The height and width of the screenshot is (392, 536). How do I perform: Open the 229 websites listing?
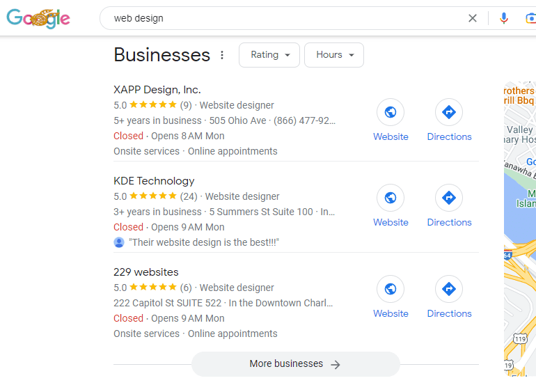(x=145, y=272)
